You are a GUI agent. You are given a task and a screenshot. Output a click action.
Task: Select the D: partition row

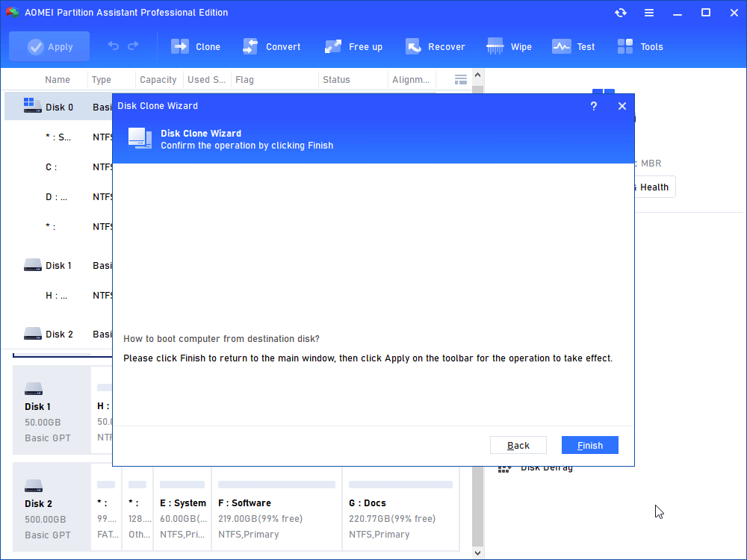59,196
